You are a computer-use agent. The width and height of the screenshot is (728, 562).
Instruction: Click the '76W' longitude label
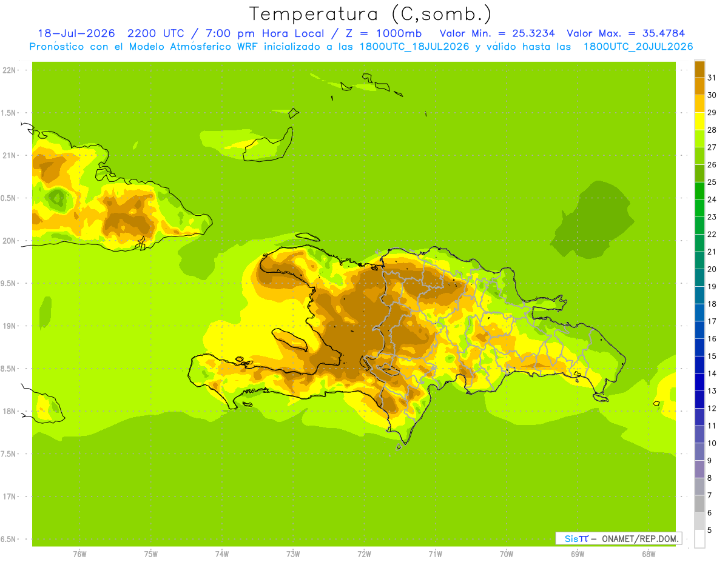point(79,554)
